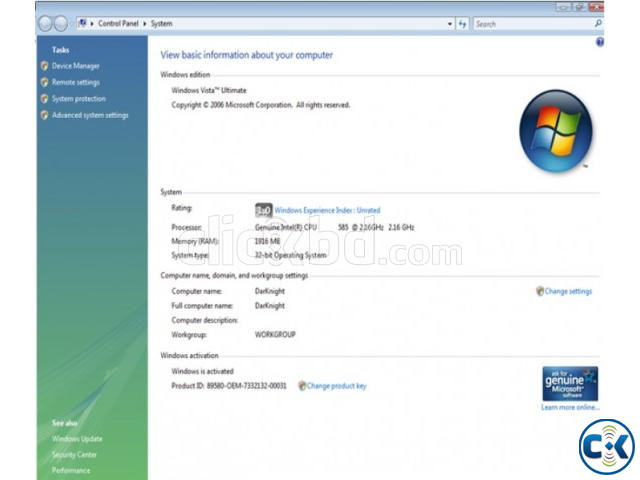This screenshot has width=640, height=480.
Task: Click the System protection shield icon
Action: 44,99
